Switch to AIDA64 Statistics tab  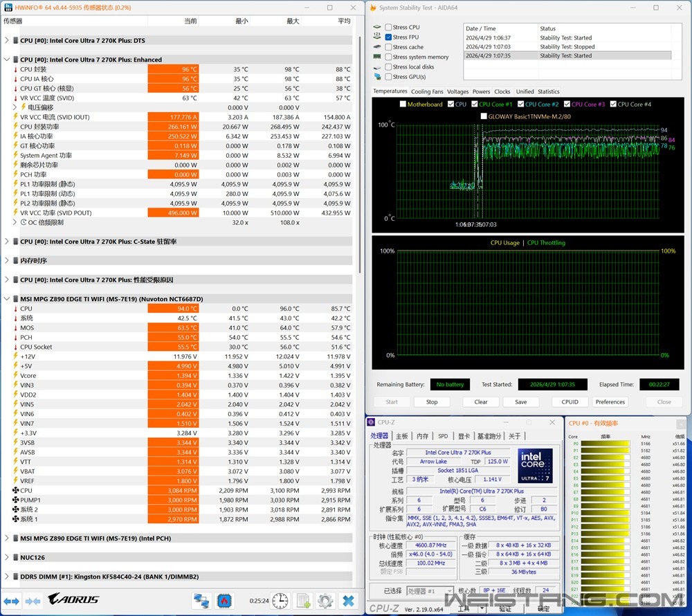[549, 91]
